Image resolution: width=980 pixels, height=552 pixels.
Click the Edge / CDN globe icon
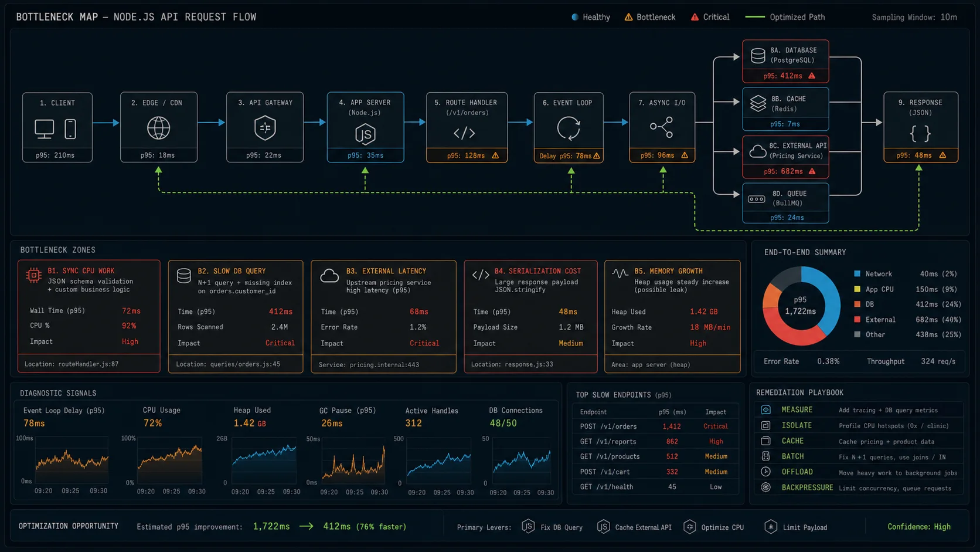[158, 128]
